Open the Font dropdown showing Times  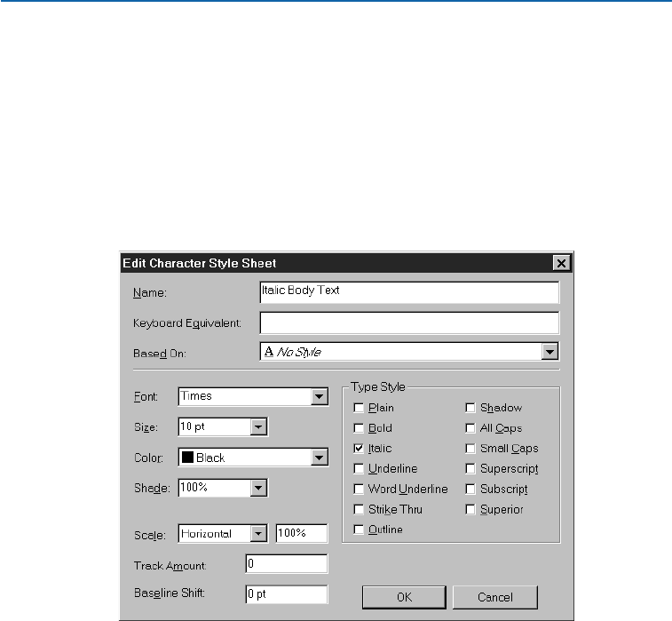(319, 396)
